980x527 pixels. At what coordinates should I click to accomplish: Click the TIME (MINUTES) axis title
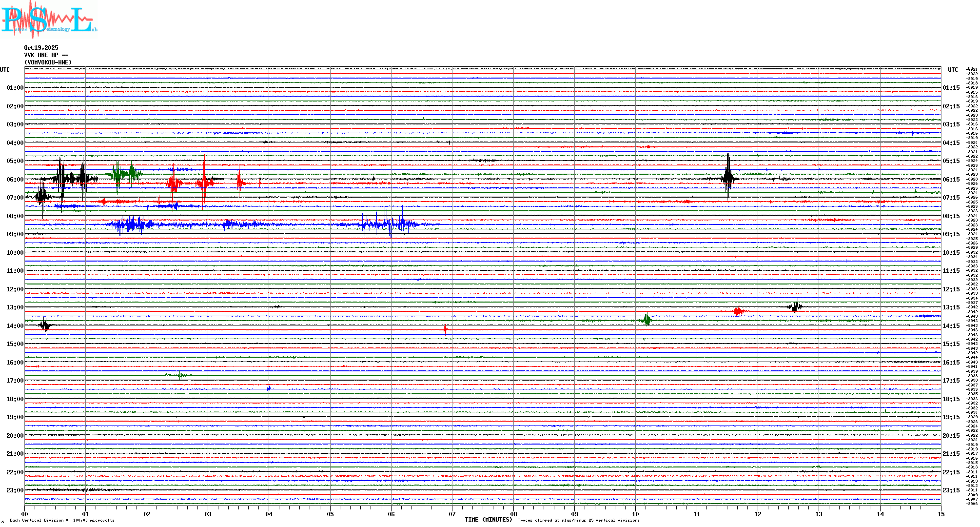489,520
